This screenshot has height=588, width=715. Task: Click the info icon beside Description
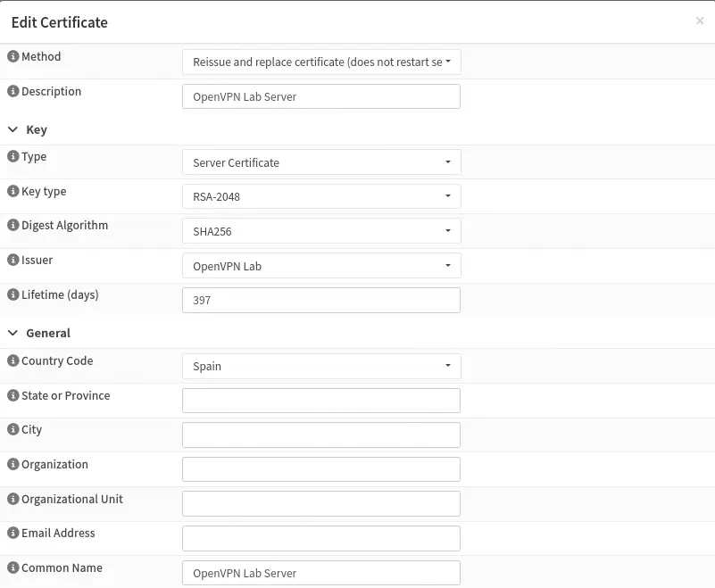[x=13, y=92]
